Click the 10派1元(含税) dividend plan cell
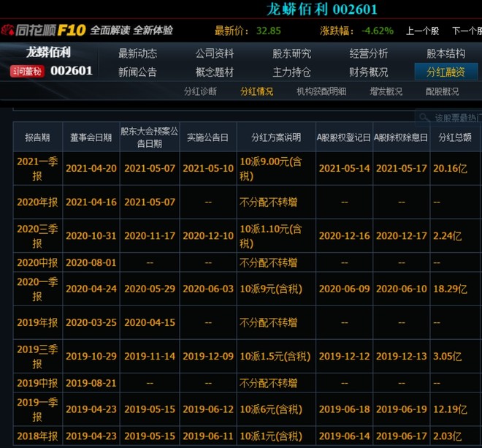This screenshot has width=482, height=448. point(276,436)
